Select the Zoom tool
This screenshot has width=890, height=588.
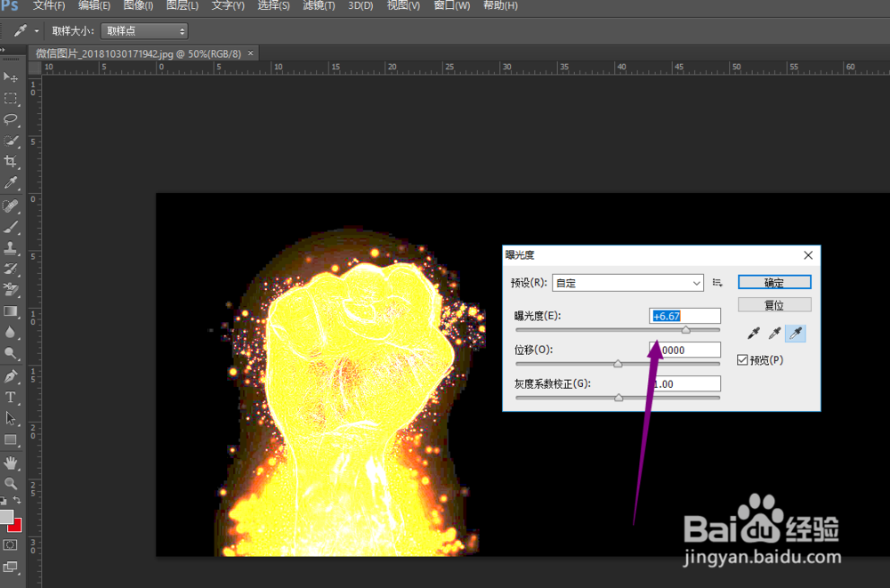coord(10,484)
